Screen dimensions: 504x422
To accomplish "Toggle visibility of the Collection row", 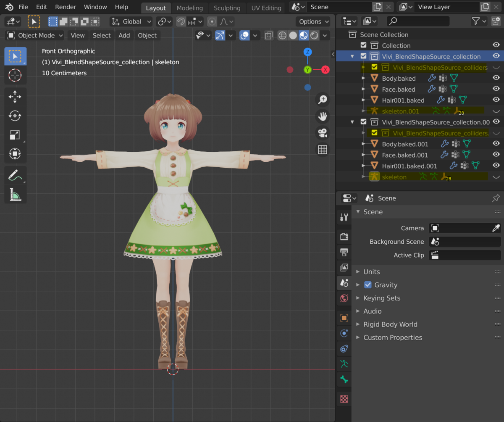I will click(496, 45).
